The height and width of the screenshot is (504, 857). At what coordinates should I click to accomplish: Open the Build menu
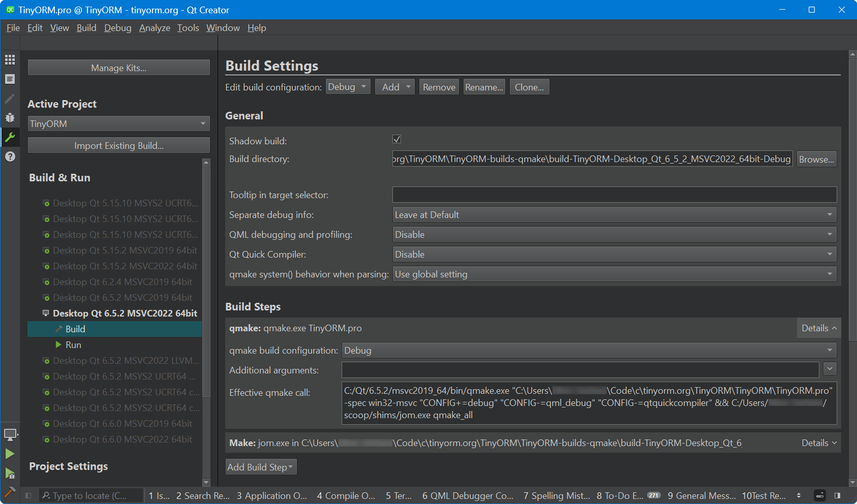point(86,28)
